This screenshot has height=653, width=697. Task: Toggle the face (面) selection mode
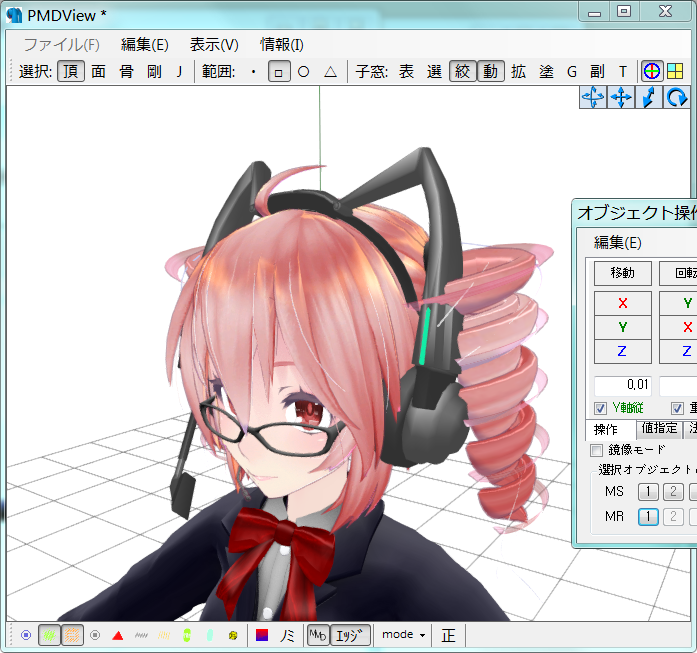pyautogui.click(x=98, y=71)
